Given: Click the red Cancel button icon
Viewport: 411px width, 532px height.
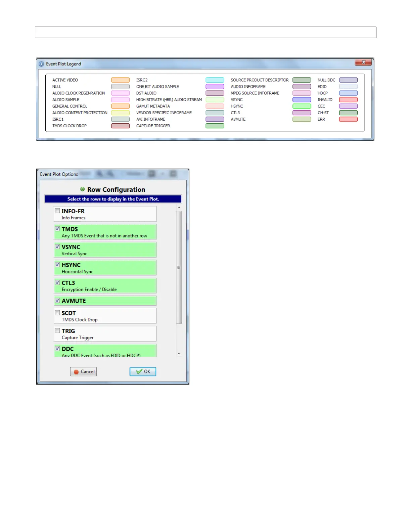Looking at the screenshot, I should click(76, 372).
